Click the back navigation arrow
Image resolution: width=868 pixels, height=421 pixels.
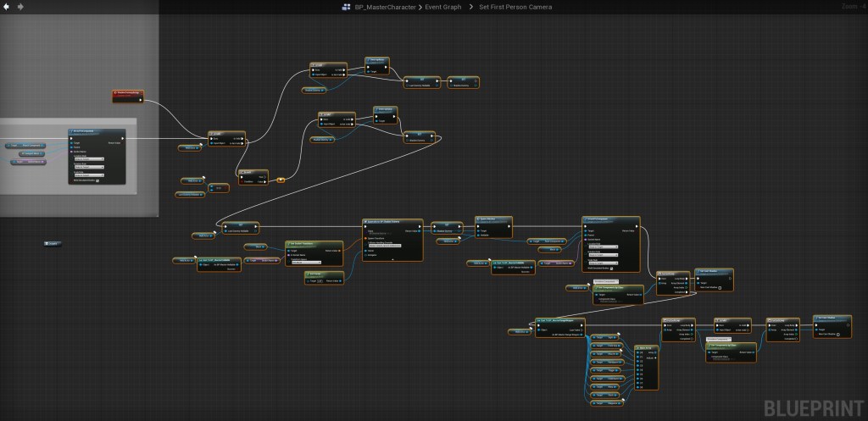8,7
